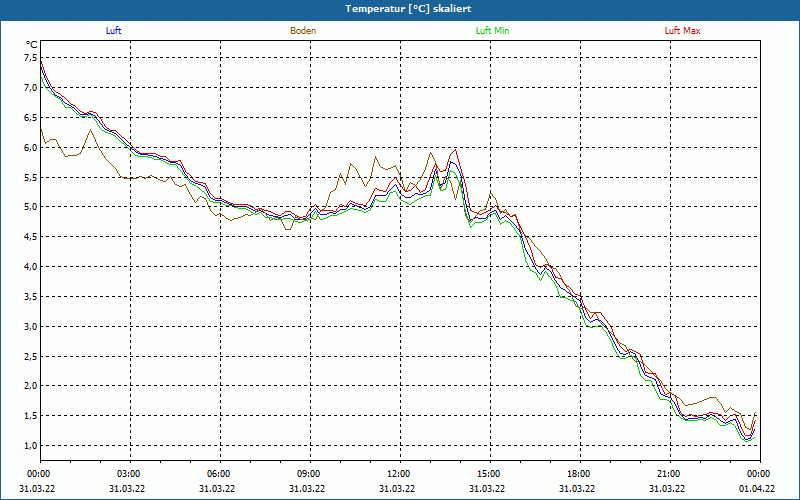Screen dimensions: 800x500
Task: Click the 7,0 y-axis value
Action: click(x=31, y=88)
